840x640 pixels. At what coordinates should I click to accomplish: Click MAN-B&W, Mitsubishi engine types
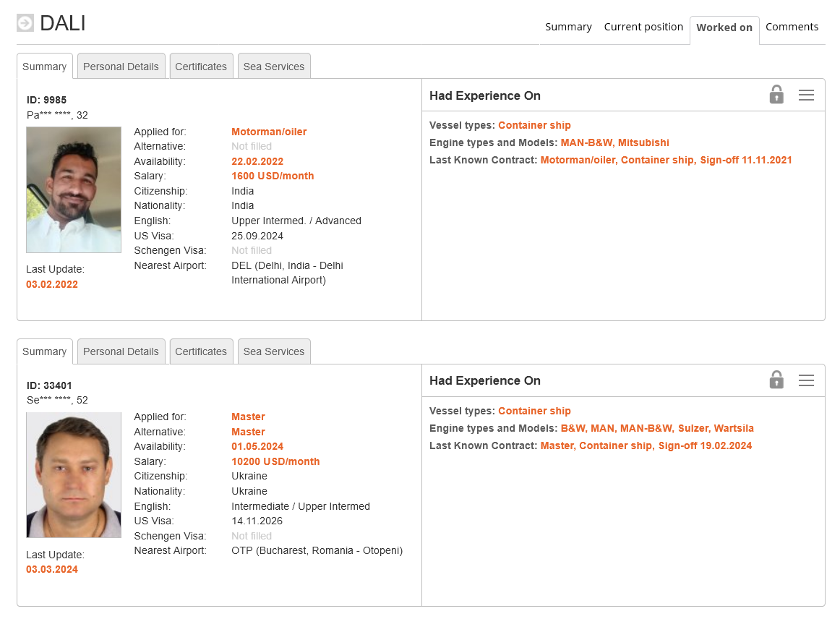point(614,142)
